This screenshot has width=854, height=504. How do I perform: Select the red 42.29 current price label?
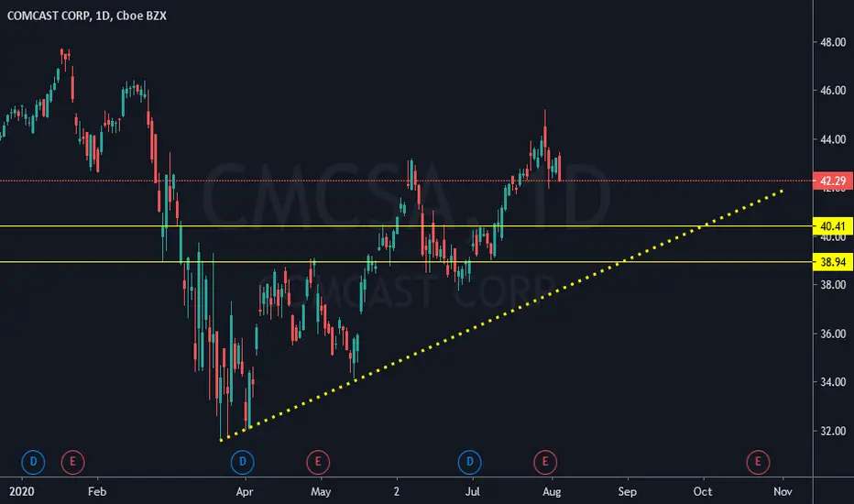pos(833,181)
